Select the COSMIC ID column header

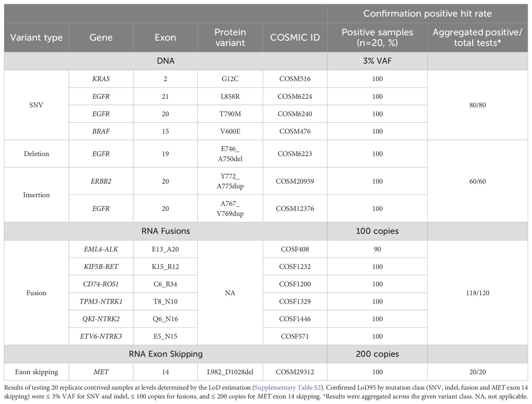pyautogui.click(x=295, y=37)
